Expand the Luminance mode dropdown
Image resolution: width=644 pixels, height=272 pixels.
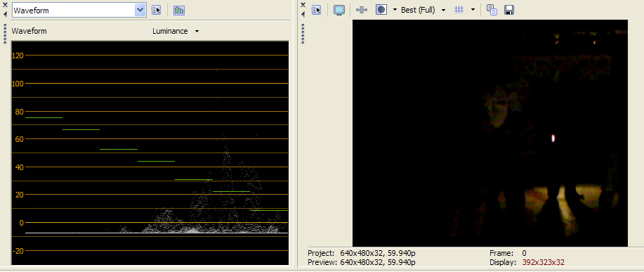176,31
